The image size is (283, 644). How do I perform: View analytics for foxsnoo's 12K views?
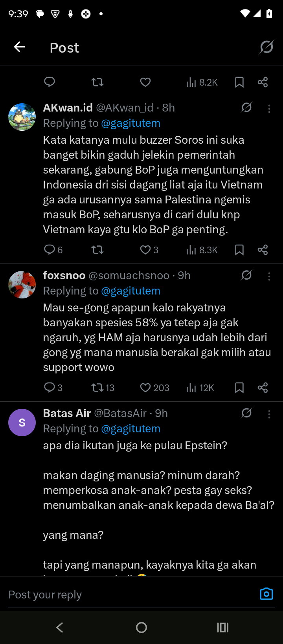(200, 388)
